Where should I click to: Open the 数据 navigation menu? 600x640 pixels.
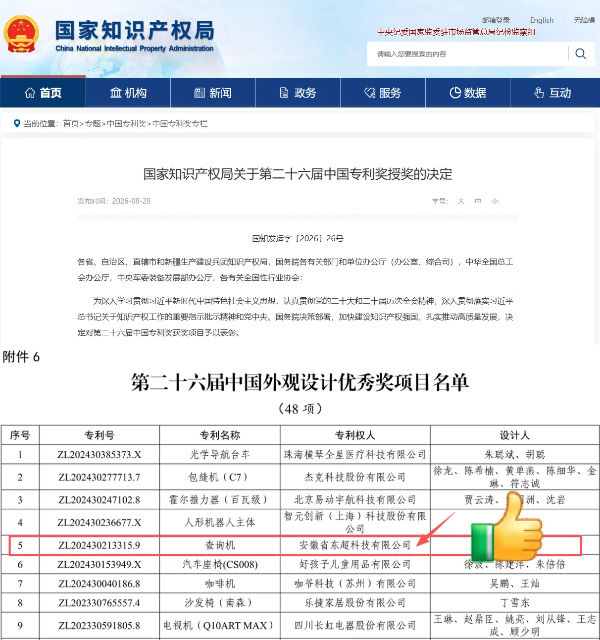tap(468, 93)
